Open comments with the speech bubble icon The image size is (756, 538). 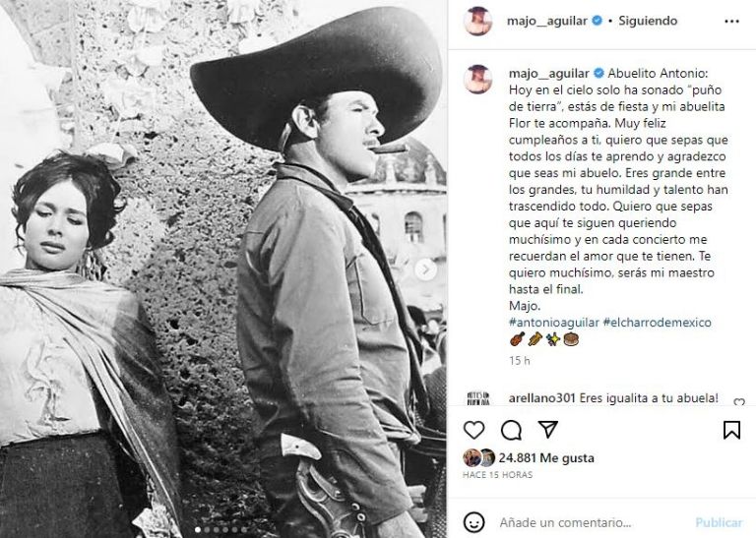[x=511, y=430]
